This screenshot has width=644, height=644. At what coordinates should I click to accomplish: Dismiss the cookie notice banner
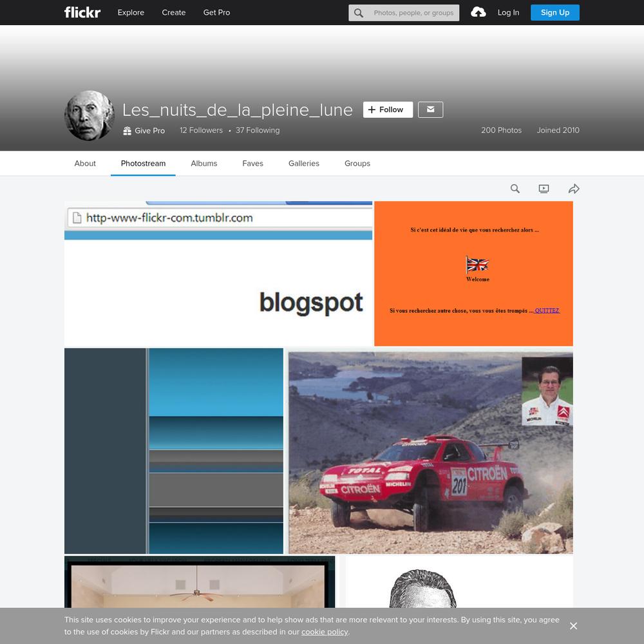[573, 626]
